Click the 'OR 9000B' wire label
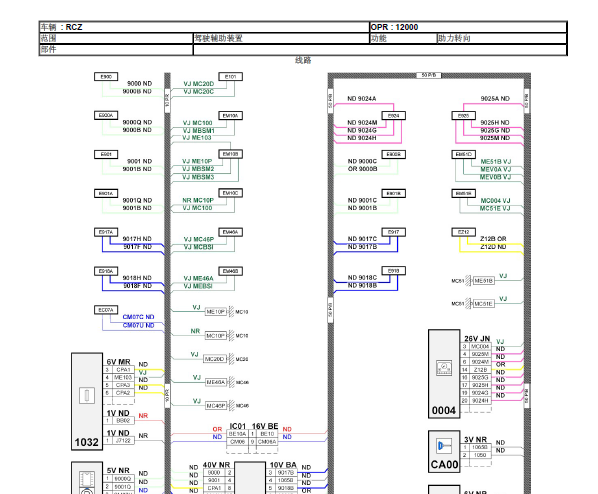 362,169
